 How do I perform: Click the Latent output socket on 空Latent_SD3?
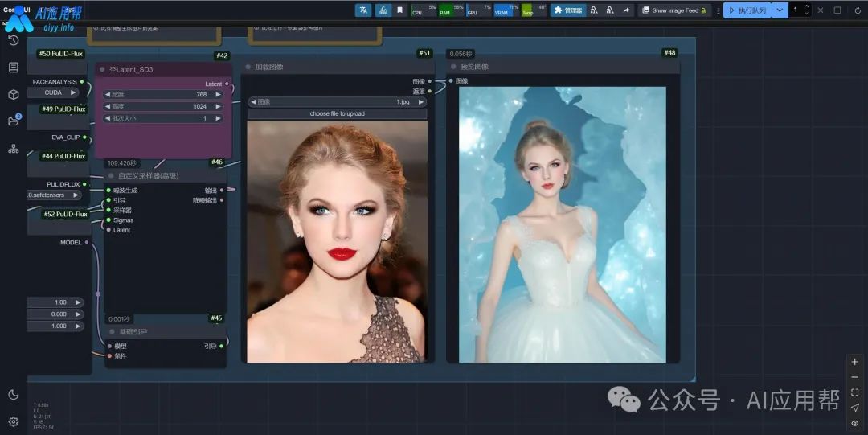(227, 84)
